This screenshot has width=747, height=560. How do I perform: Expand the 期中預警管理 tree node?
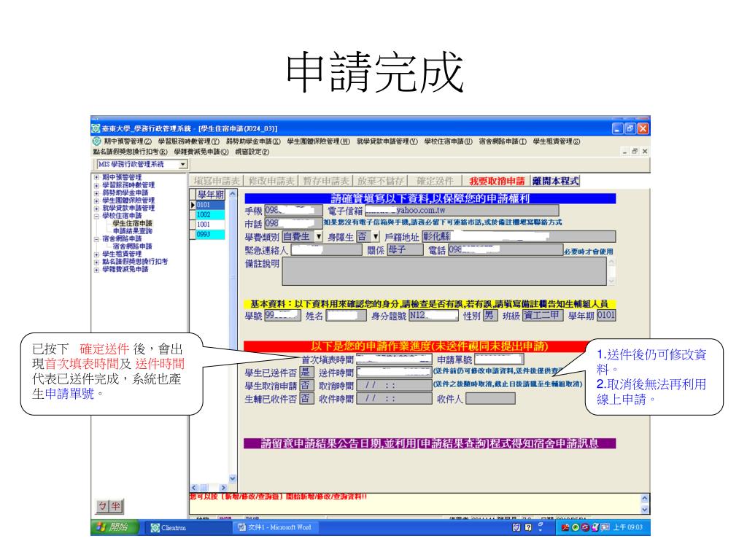pyautogui.click(x=96, y=178)
